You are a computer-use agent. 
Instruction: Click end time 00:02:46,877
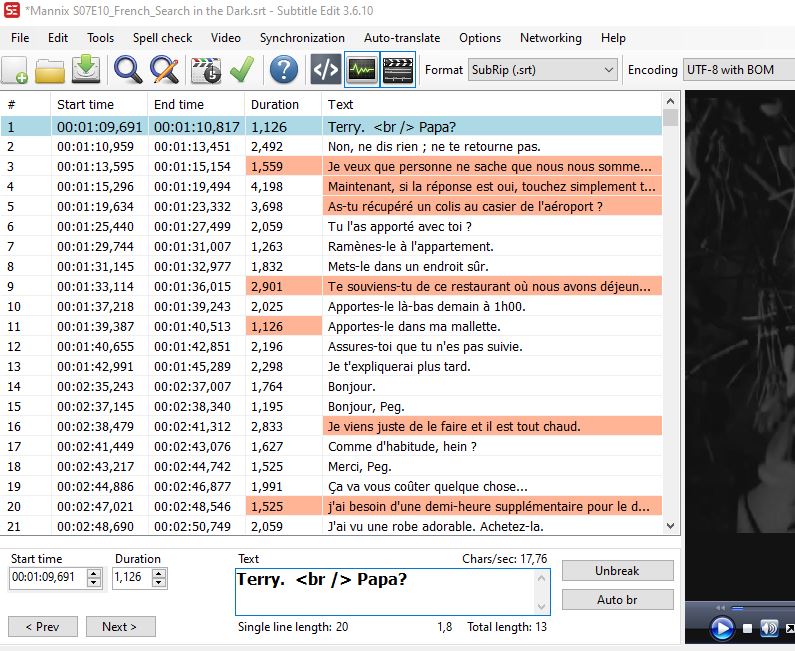[196, 487]
